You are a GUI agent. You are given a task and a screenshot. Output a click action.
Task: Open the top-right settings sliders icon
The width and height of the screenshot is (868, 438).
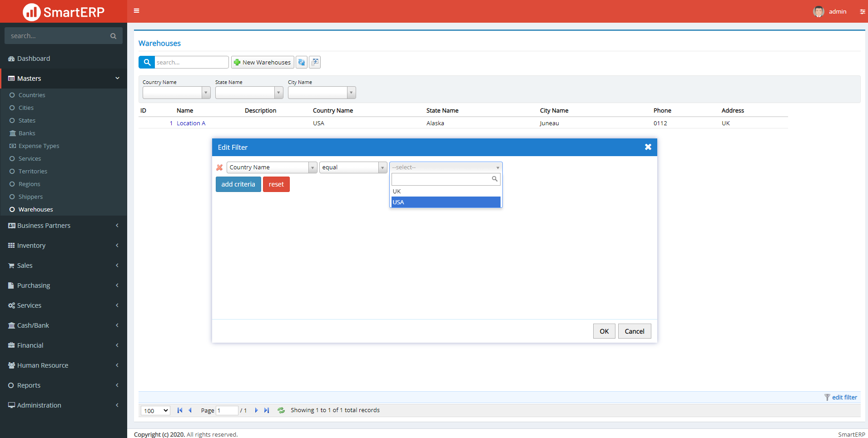[862, 12]
